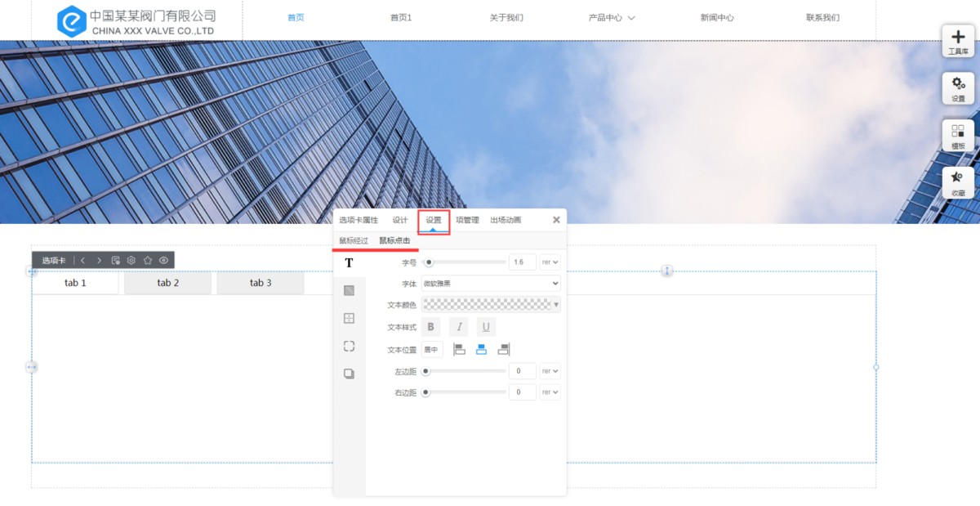This screenshot has height=506, width=980.
Task: Click the star icon in the 选项卡 toolbar
Action: [148, 260]
